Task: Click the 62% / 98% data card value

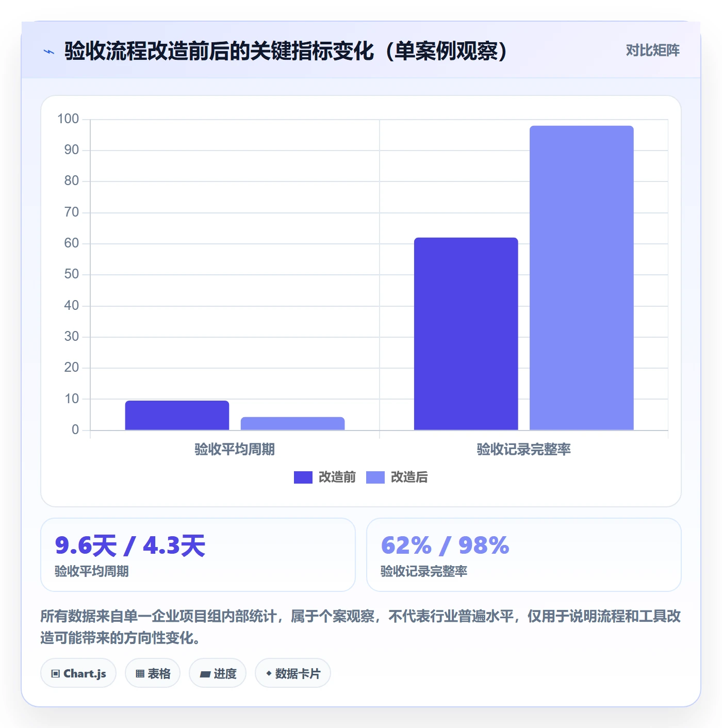Action: 445,545
